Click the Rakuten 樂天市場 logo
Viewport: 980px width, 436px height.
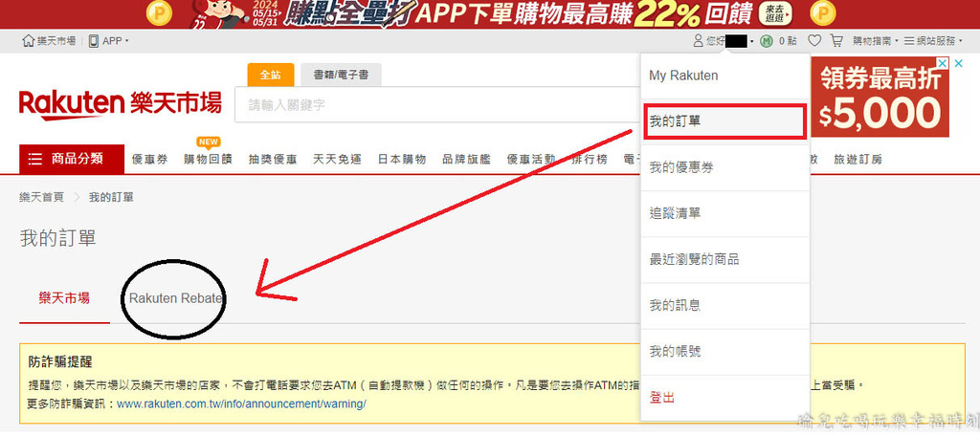[x=120, y=104]
